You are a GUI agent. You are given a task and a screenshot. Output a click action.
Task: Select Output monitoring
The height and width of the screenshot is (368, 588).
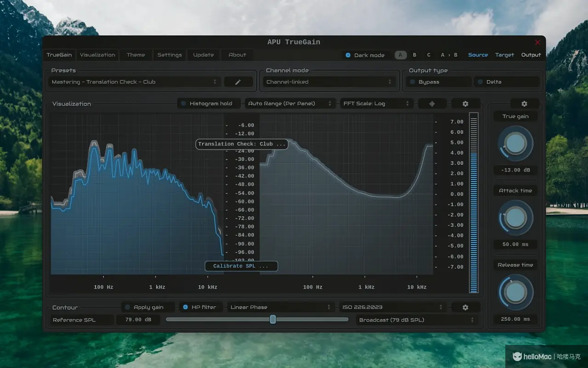pyautogui.click(x=531, y=55)
